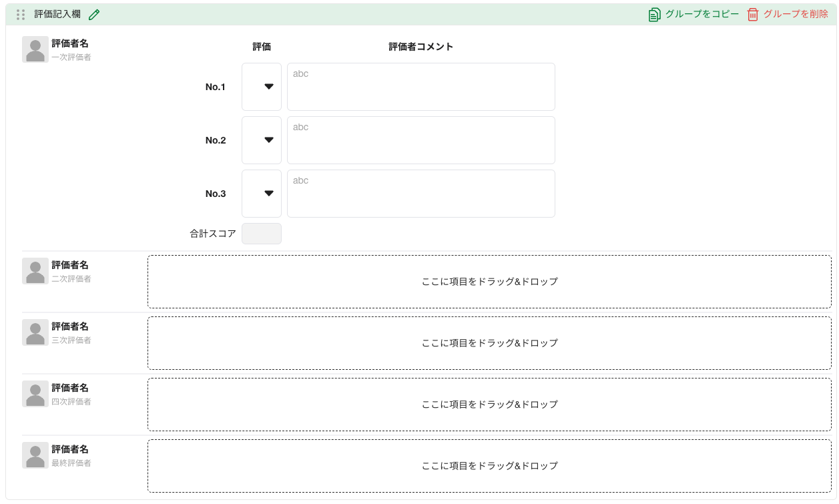Click the 合計スコア score field
This screenshot has width=839, height=504.
point(261,233)
